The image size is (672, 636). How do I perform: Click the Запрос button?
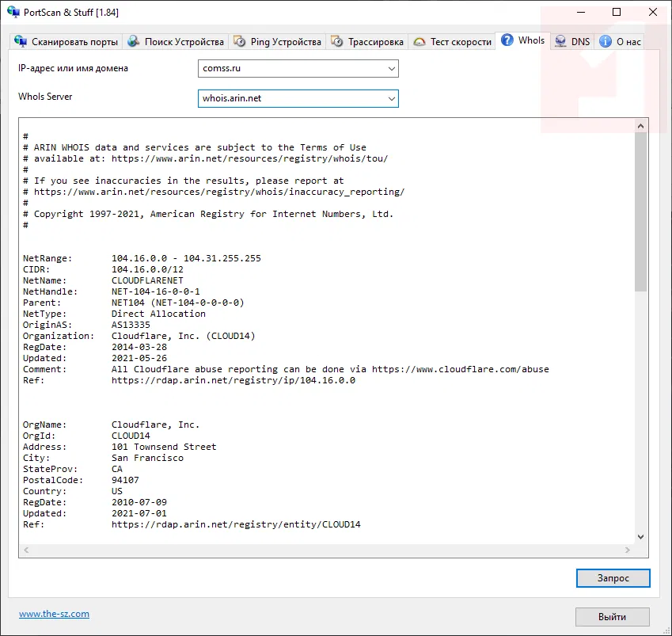613,578
